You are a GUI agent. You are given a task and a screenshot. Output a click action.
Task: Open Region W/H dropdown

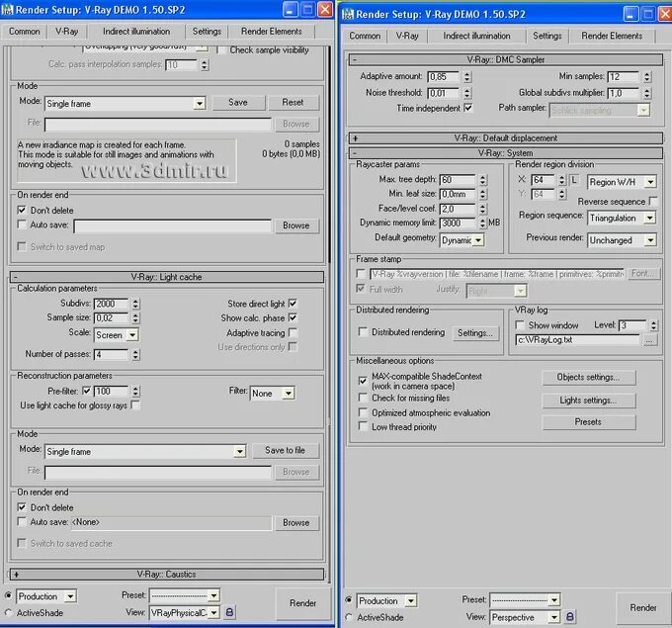pyautogui.click(x=622, y=182)
